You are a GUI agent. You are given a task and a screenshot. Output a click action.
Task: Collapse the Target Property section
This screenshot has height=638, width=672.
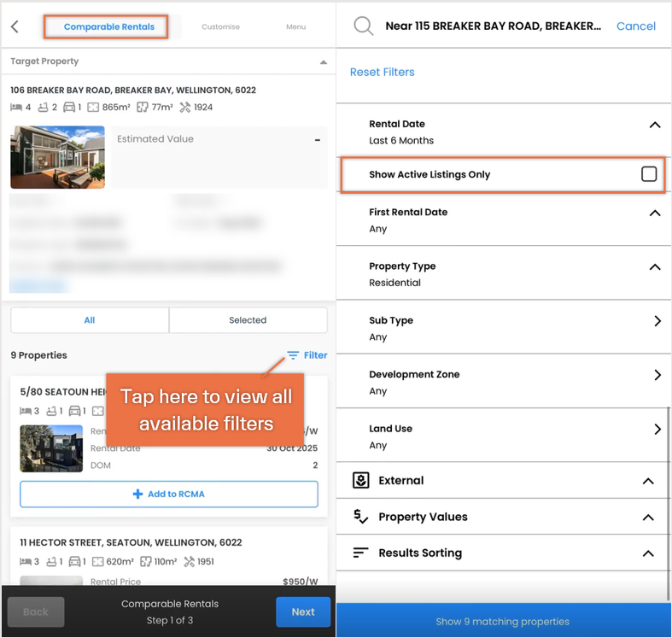click(x=324, y=62)
